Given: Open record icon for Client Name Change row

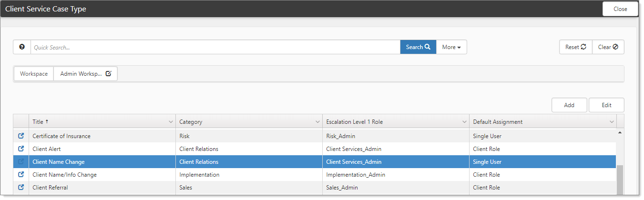Looking at the screenshot, I should [x=21, y=161].
